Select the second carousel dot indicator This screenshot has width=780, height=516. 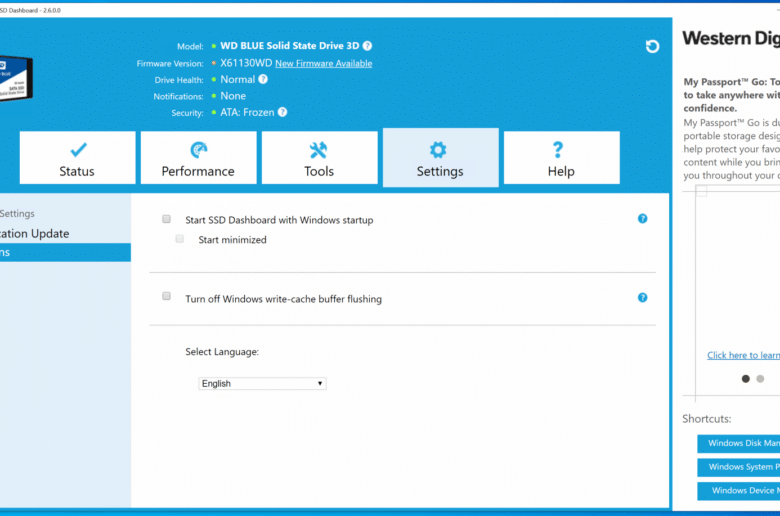coord(760,379)
